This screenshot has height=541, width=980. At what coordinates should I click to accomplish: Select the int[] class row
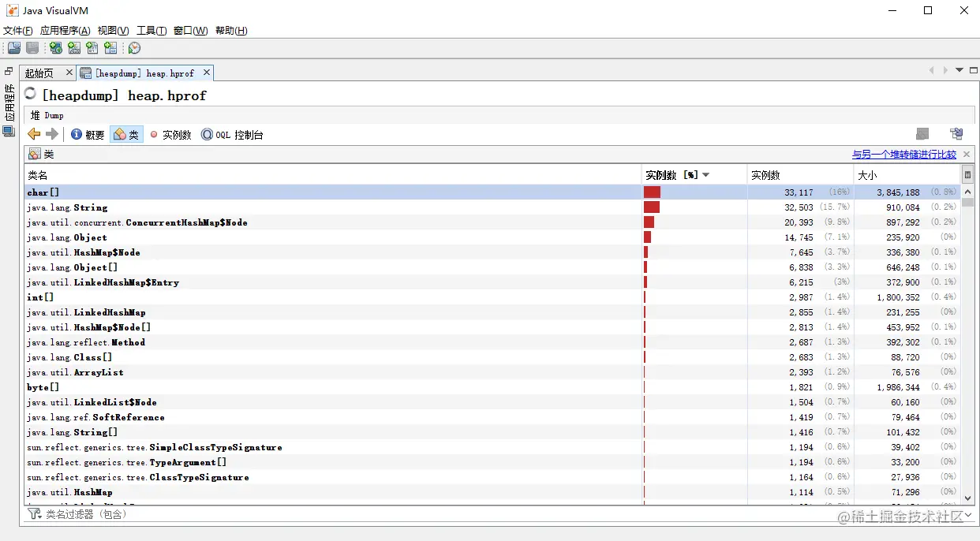click(x=493, y=297)
